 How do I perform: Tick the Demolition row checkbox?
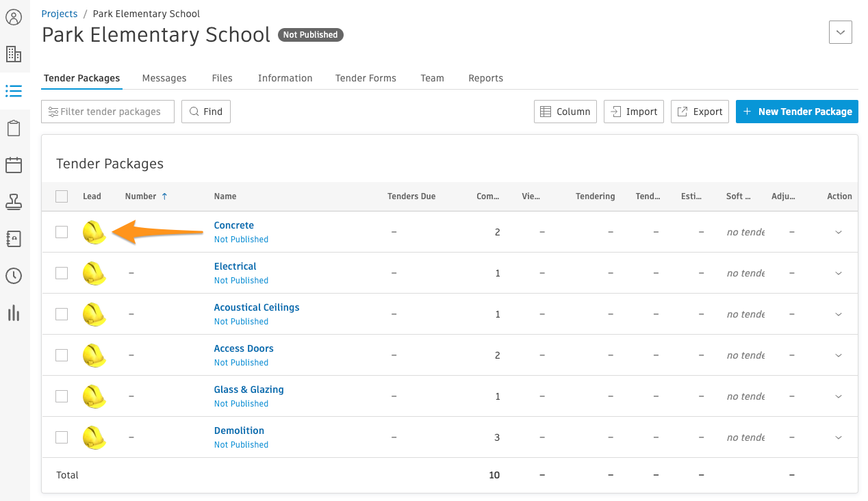[x=62, y=437]
